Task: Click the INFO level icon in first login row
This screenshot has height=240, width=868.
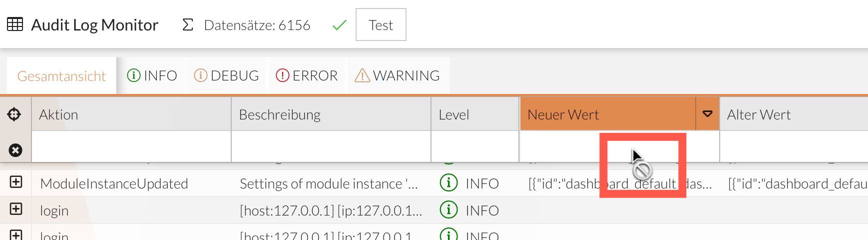Action: 448,210
